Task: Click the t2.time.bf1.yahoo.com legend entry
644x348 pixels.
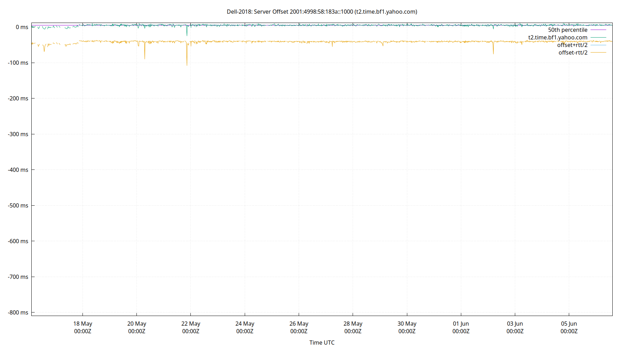Action: 557,37
